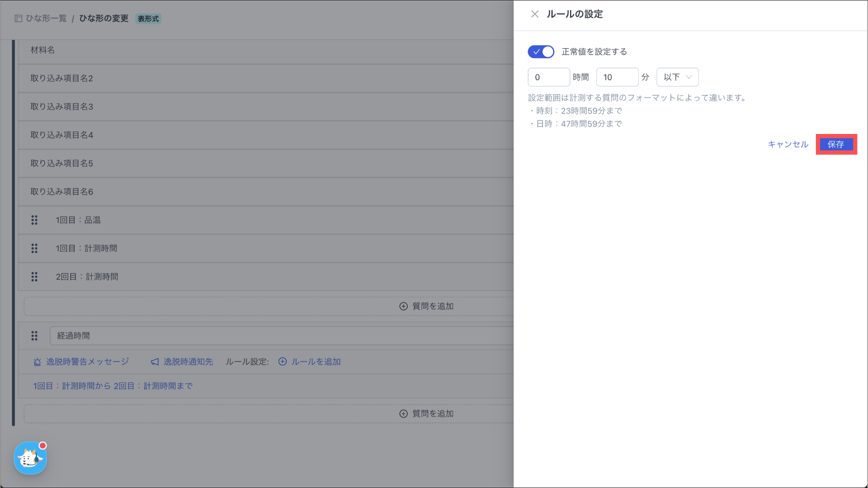Screen dimensions: 868x488
Task: Close the ルールの設定 panel with X
Action: (x=534, y=14)
